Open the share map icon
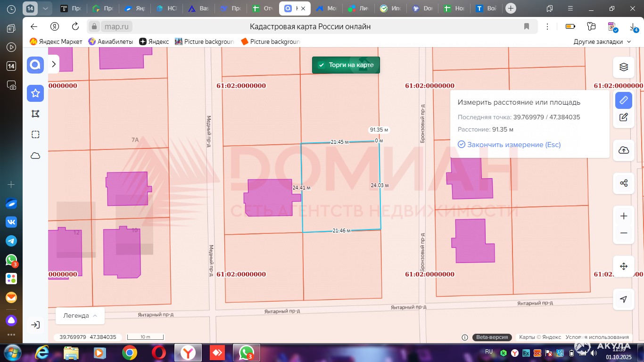 coord(623,183)
